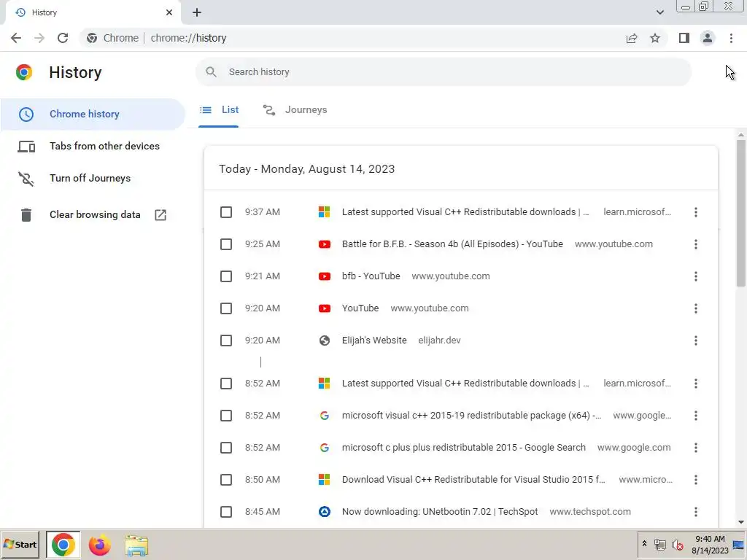Go back using the browser back arrow
The width and height of the screenshot is (747, 560).
tap(16, 38)
